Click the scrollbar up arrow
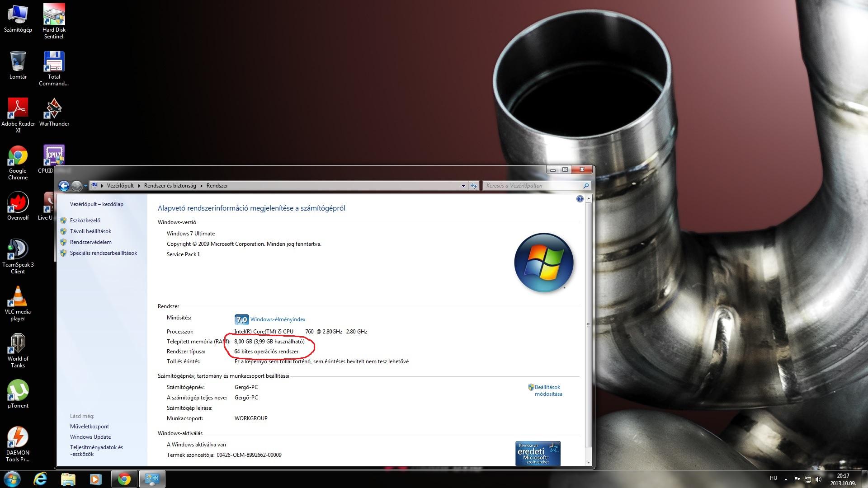 (x=588, y=199)
